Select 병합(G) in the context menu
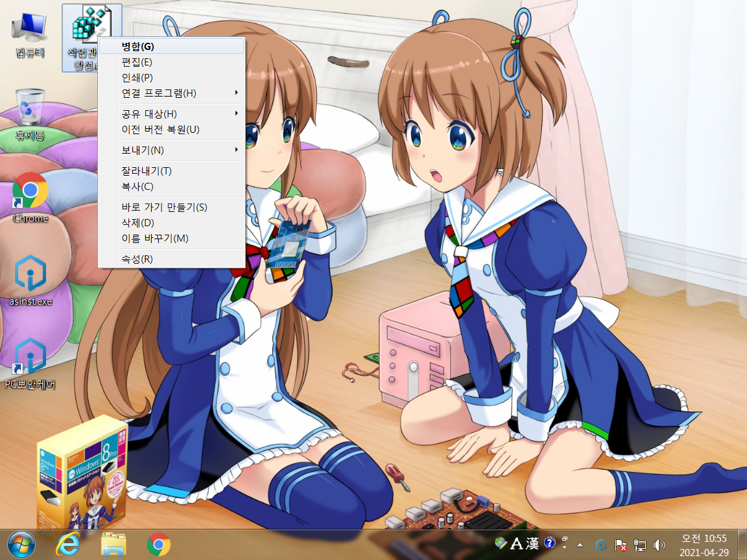This screenshot has width=747, height=560. (171, 46)
